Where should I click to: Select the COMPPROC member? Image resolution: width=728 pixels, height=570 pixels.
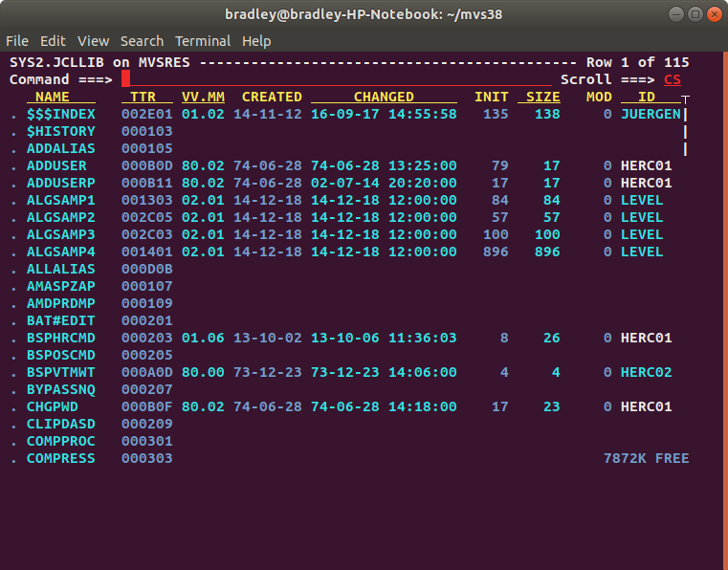coord(61,441)
